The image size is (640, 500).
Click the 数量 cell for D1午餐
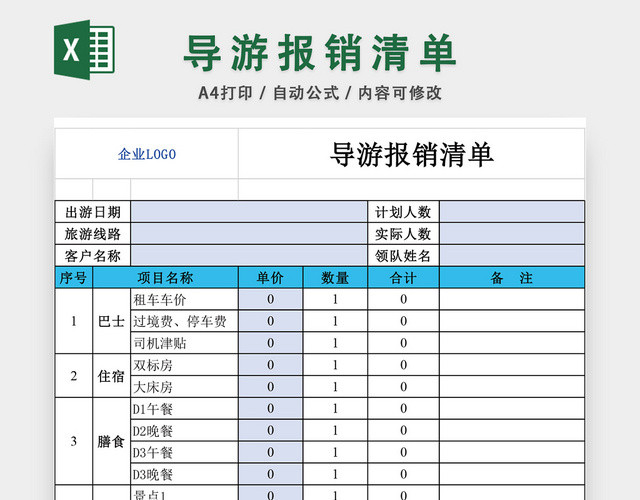pos(335,409)
